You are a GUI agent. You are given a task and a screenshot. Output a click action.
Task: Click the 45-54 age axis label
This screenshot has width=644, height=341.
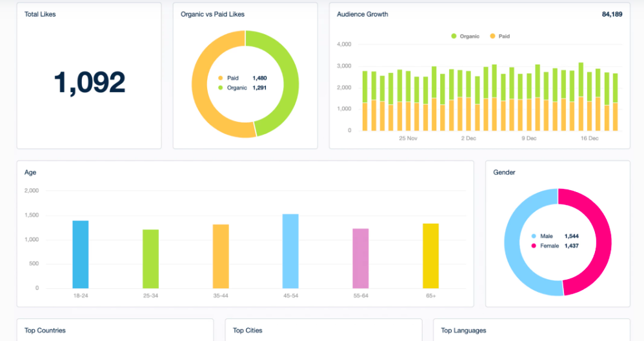tap(290, 295)
